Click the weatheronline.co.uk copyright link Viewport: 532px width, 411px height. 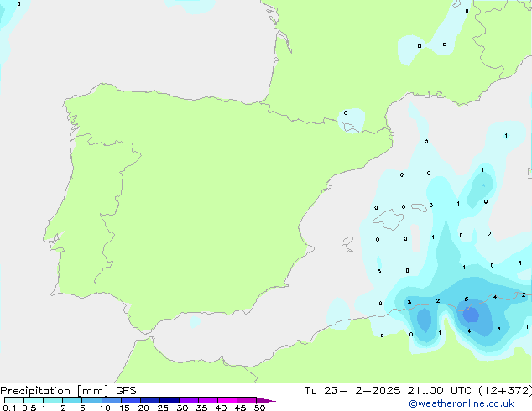click(x=461, y=403)
